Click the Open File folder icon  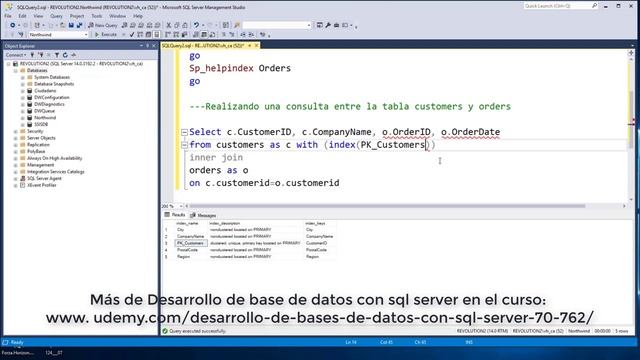(x=62, y=25)
